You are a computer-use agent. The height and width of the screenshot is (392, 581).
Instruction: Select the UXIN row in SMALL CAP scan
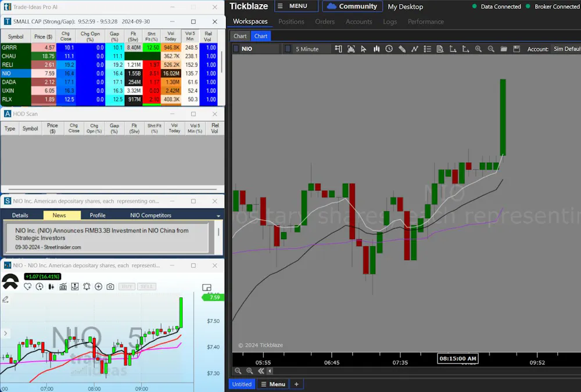coord(109,91)
